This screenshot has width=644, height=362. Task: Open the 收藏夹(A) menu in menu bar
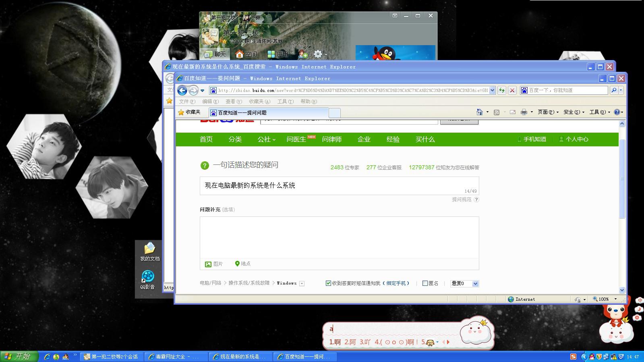259,102
